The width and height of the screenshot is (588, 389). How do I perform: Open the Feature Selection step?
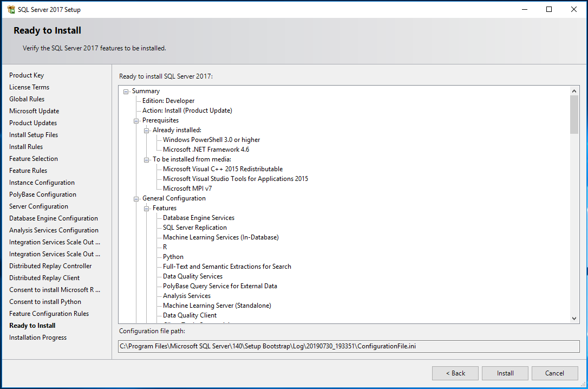[34, 159]
